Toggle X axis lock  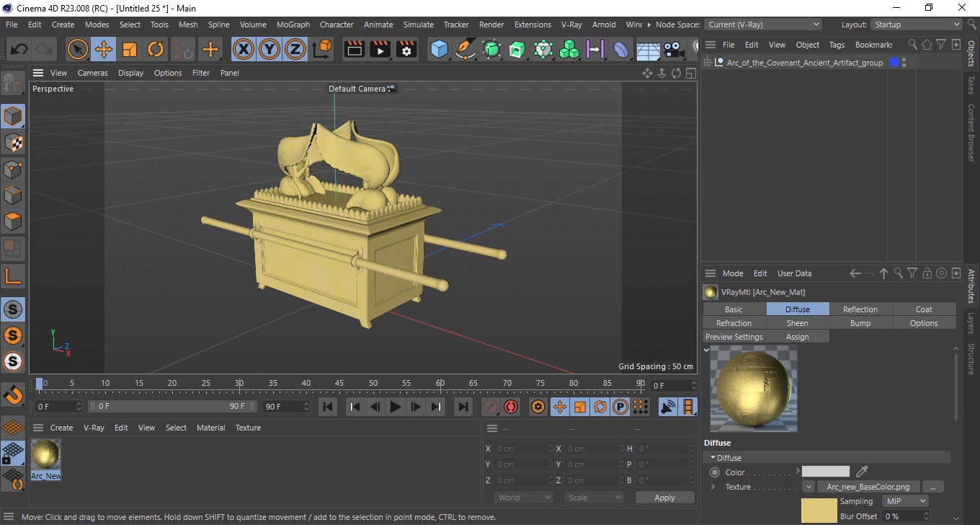coord(244,49)
